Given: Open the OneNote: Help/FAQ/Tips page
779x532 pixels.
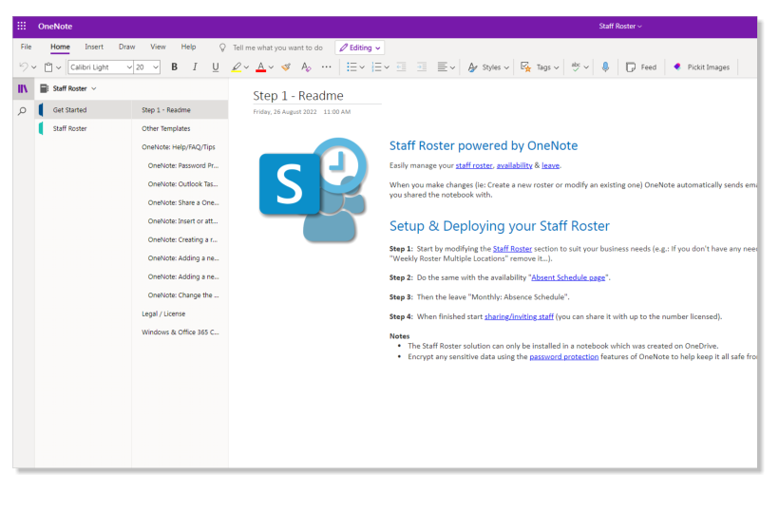Looking at the screenshot, I should [180, 147].
